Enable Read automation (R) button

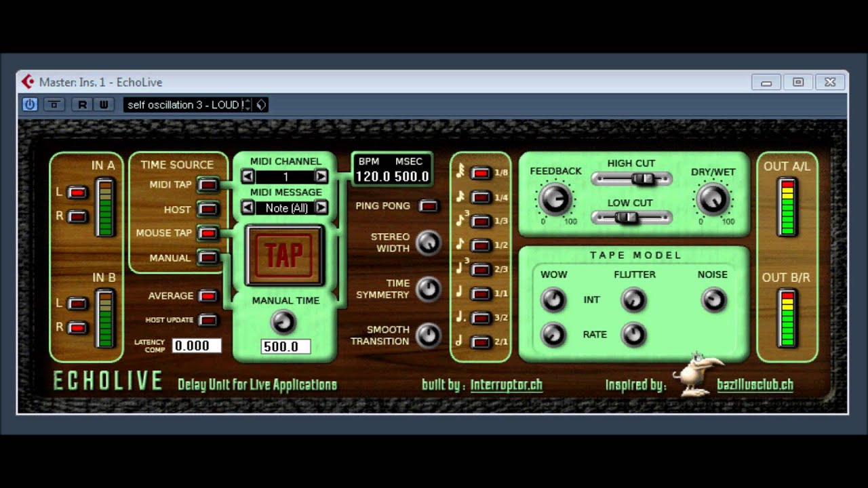(83, 104)
